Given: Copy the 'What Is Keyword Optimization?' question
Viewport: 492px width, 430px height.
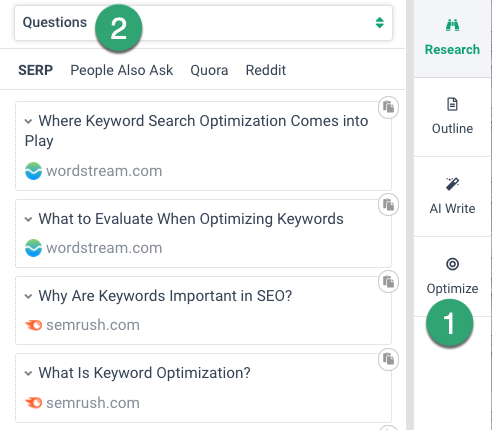Looking at the screenshot, I should click(x=388, y=359).
